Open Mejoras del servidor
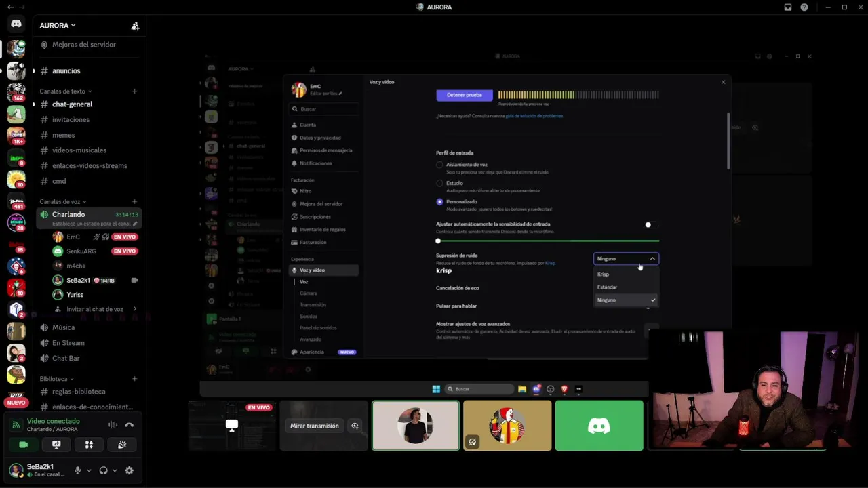Screen dimensions: 868x488 (x=89, y=45)
